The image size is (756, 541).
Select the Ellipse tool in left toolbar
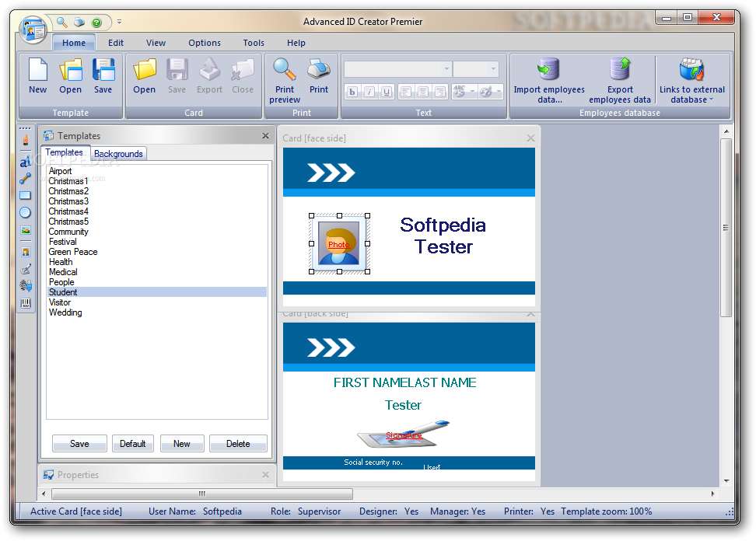26,212
